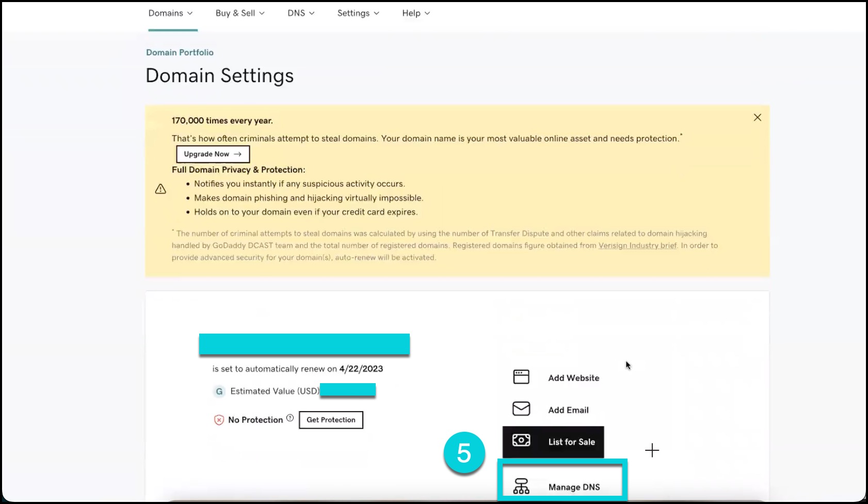Click the warning triangle icon in banner
868x504 pixels.
coord(160,189)
